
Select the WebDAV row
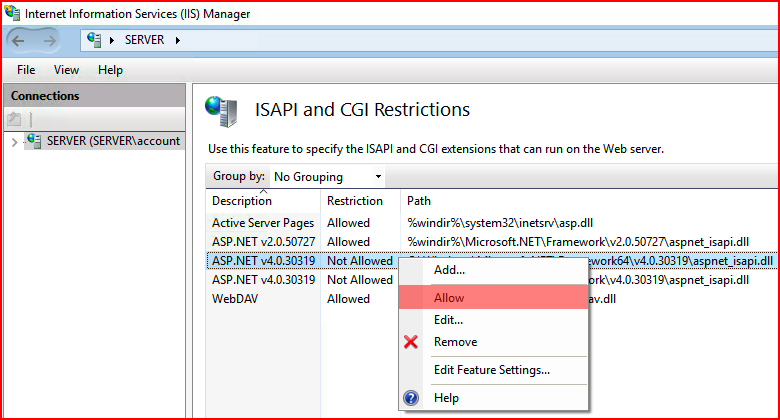coord(491,299)
